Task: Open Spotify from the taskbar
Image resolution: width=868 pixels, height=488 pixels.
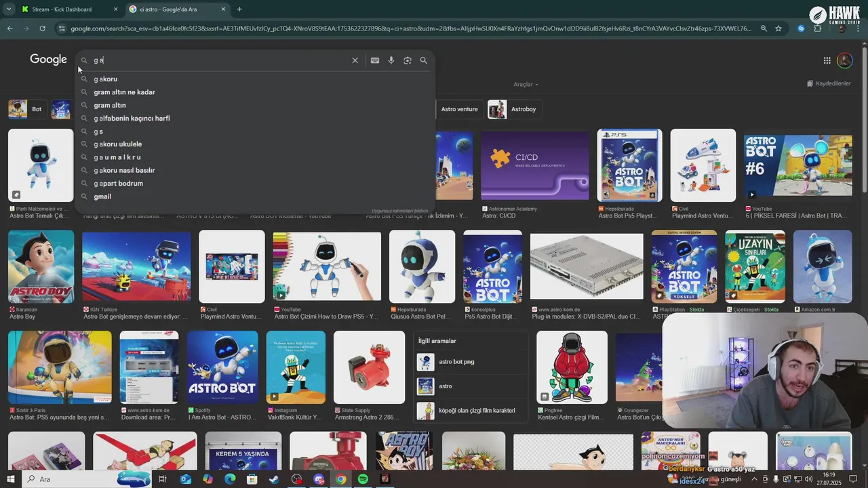Action: pos(363,479)
